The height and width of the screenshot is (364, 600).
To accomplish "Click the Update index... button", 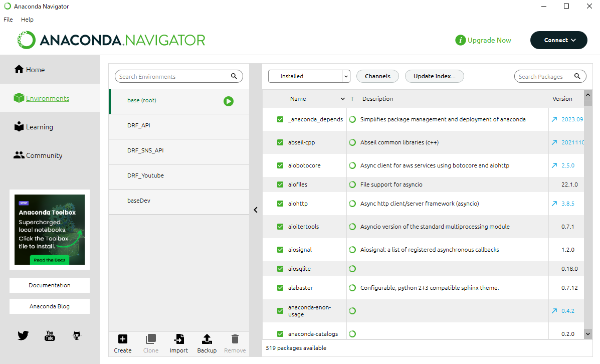I will coord(434,76).
